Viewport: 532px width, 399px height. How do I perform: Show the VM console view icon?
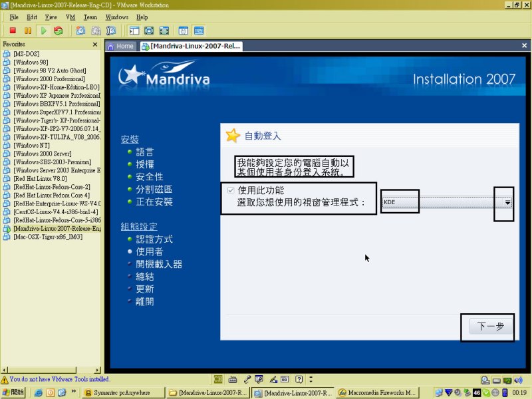tap(199, 31)
